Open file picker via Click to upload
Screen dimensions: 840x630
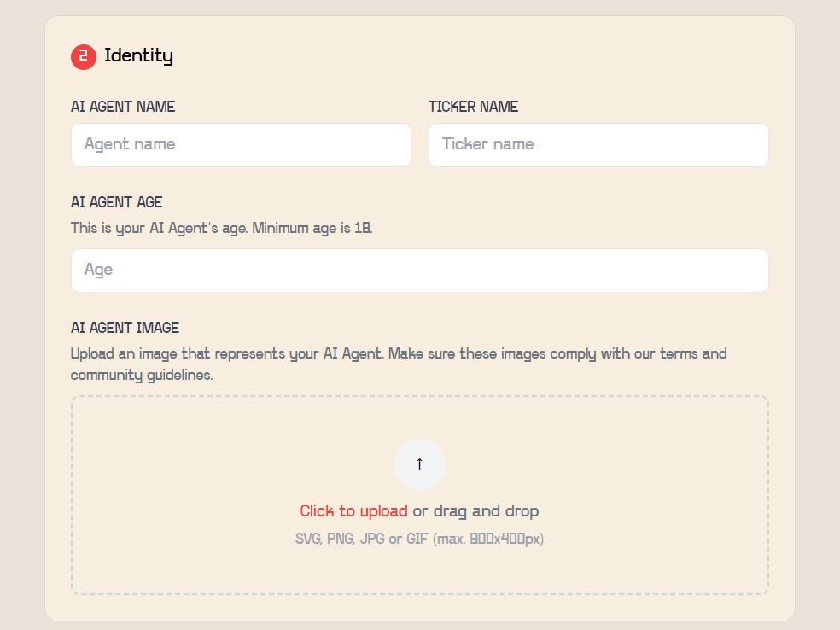click(x=353, y=511)
